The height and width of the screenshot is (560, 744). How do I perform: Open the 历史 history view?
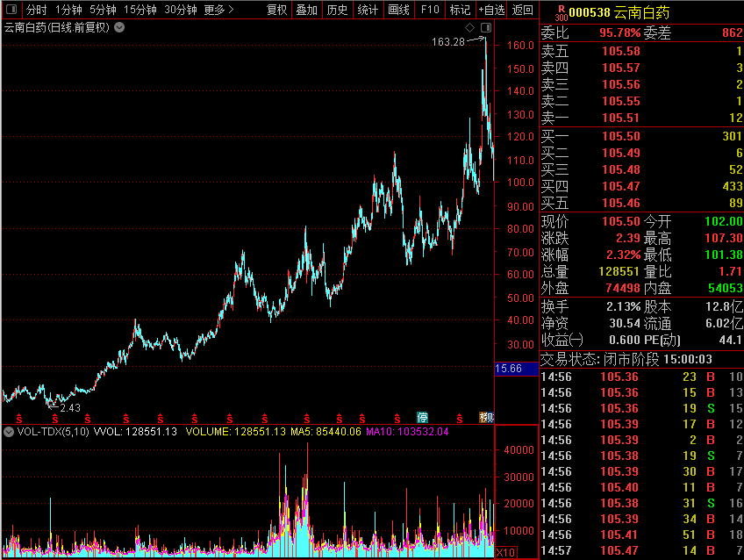pos(337,10)
